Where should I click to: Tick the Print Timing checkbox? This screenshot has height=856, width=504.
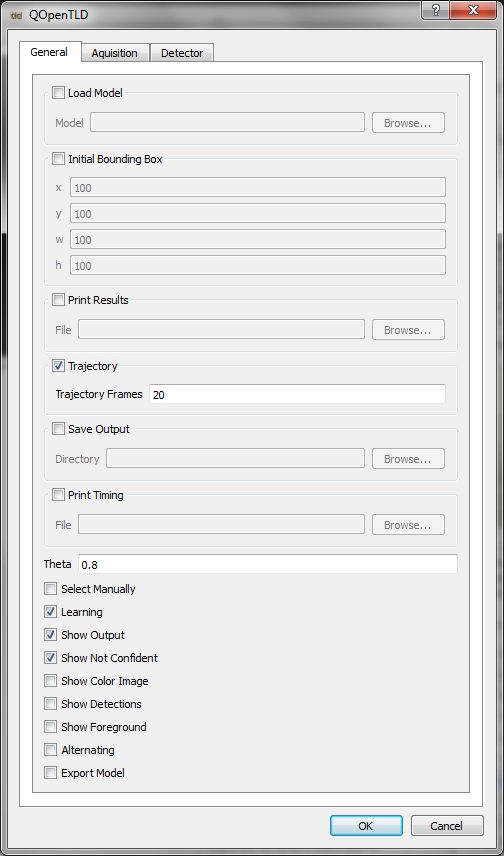(58, 495)
